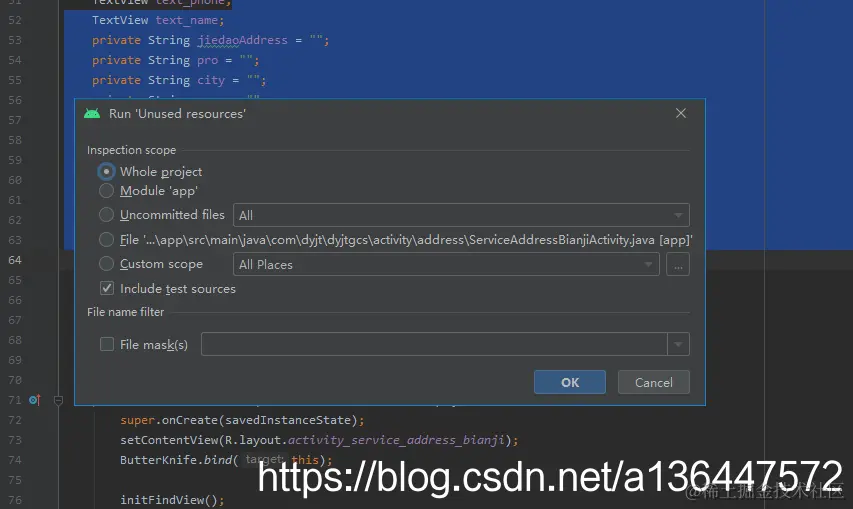Enable the File mask(s) checkbox
Viewport: 853px width, 509px height.
107,344
